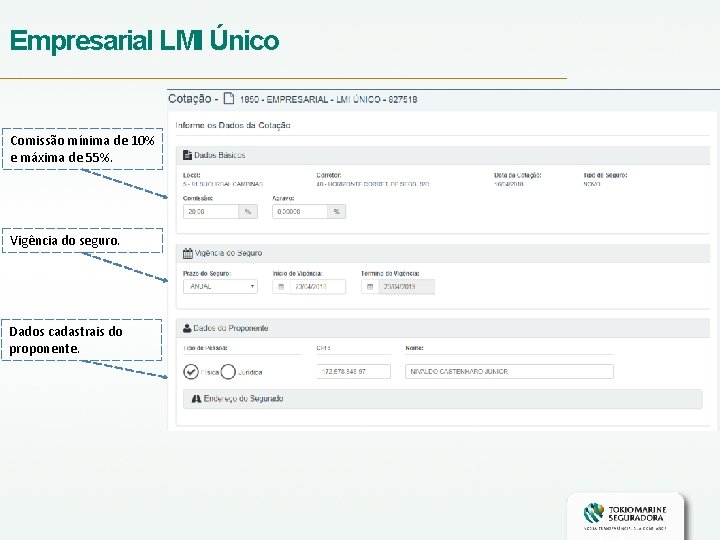Click the Término de Vigência date field
The height and width of the screenshot is (540, 720).
point(406,287)
